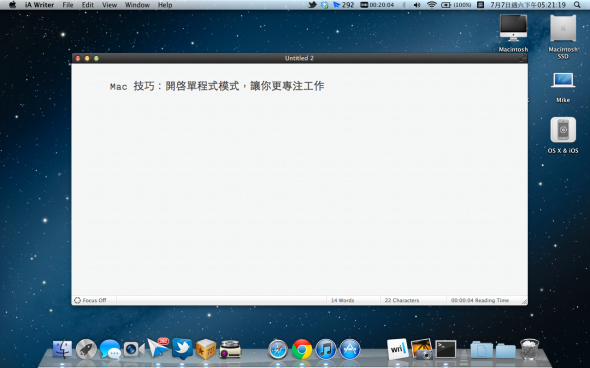Viewport: 590px width, 368px height.
Task: Open Spotlight search magnifier
Action: point(577,5)
